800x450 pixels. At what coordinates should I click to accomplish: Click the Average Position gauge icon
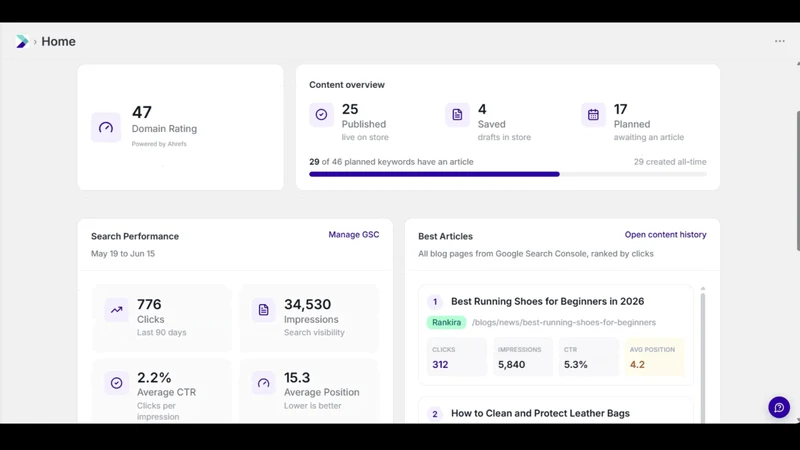pos(264,383)
